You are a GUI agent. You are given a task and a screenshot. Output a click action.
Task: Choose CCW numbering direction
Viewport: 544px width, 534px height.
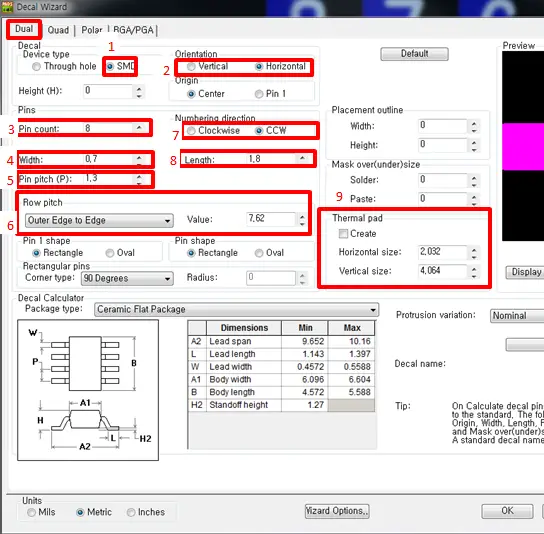tap(271, 131)
